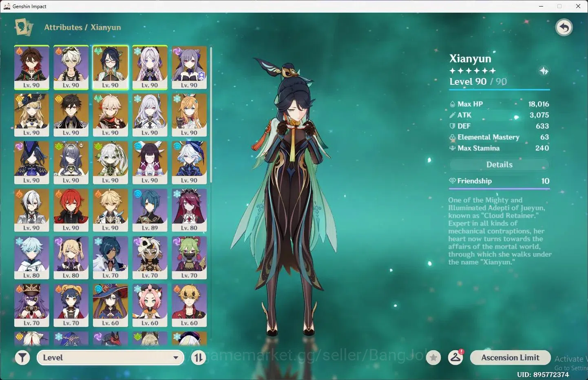Select Furina's Hydro portrait

click(x=189, y=163)
